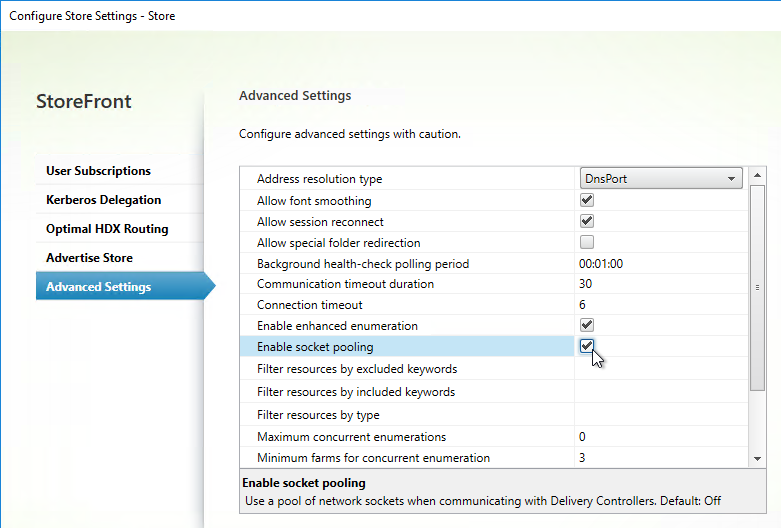
Task: Edit Background health-check polling period value 00:01:00
Action: click(661, 264)
